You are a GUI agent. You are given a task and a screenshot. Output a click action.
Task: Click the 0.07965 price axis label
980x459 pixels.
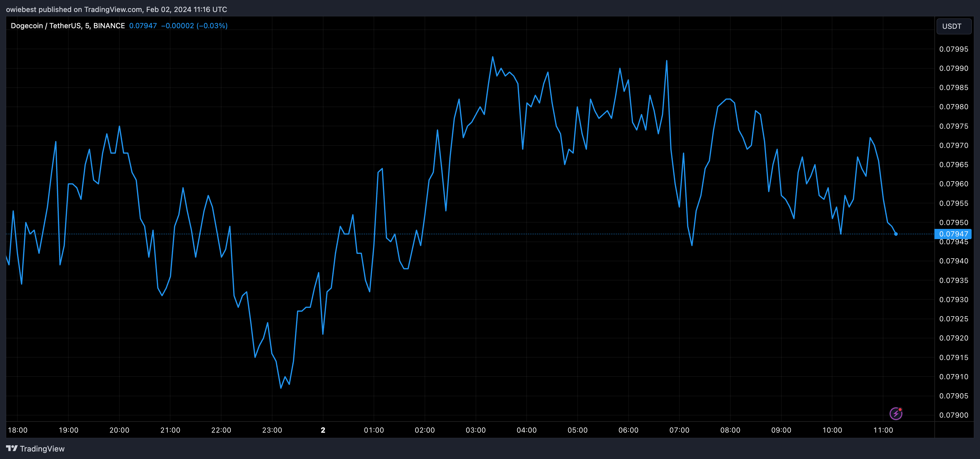pos(954,165)
